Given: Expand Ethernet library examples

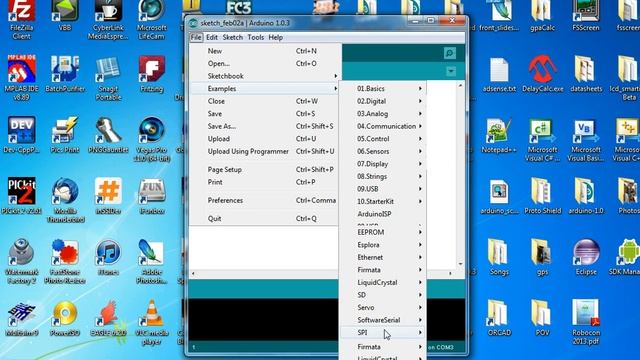Looking at the screenshot, I should [383, 257].
